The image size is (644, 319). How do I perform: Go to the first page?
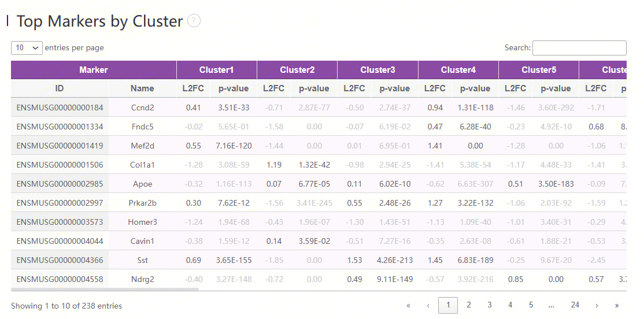click(408, 305)
